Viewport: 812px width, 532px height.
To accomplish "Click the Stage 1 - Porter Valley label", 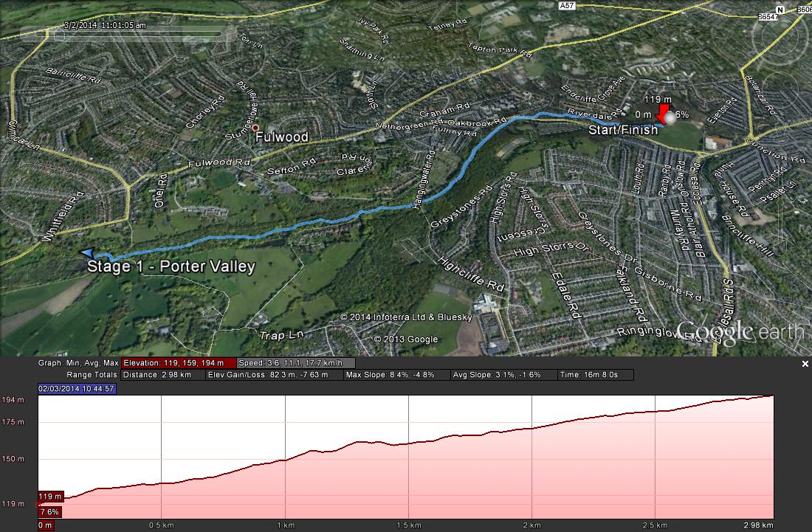I will point(171,266).
